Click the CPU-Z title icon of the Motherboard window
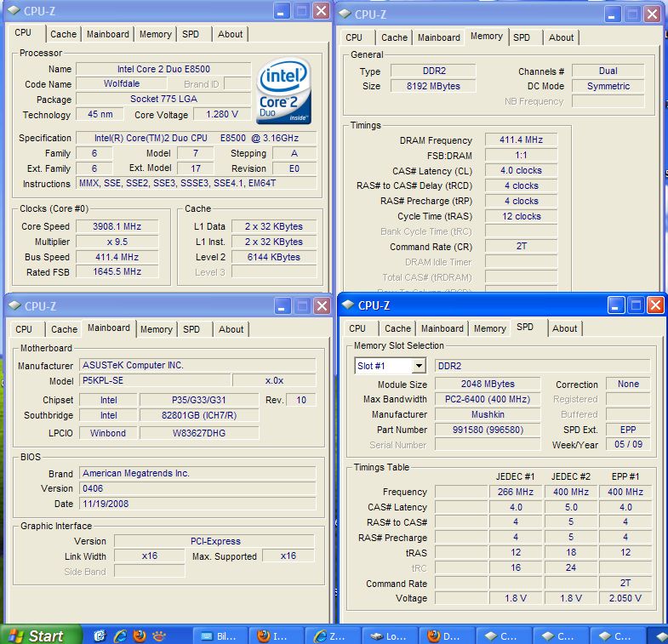This screenshot has width=668, height=644. pos(14,305)
